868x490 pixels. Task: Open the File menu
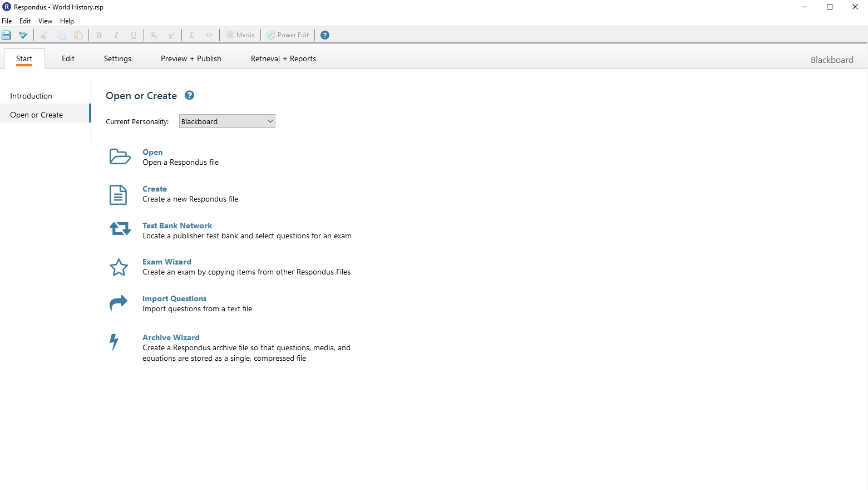point(7,21)
